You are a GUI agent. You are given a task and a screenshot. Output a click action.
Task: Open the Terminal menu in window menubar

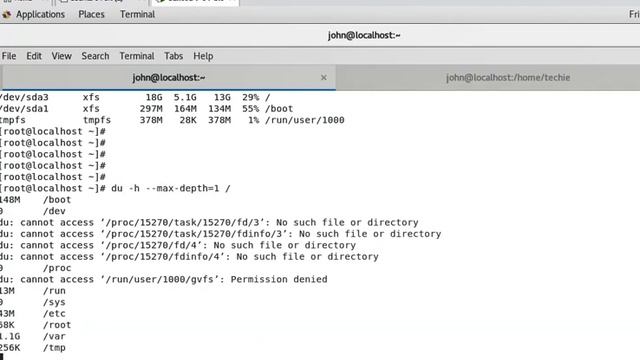[137, 56]
